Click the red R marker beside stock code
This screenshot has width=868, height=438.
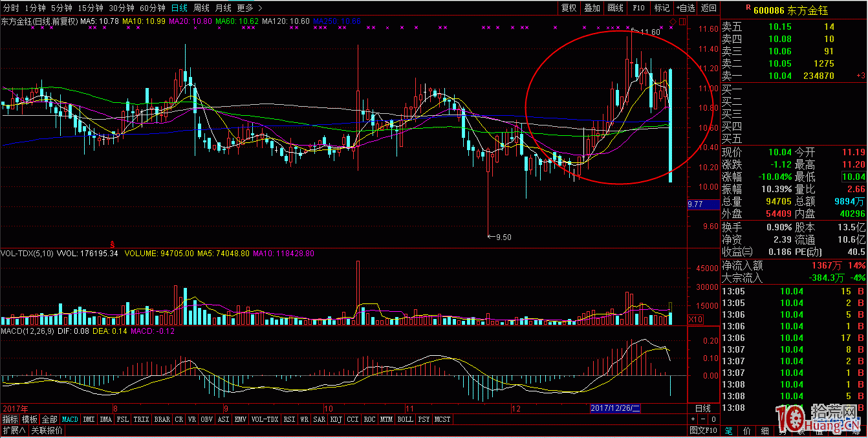[748, 8]
